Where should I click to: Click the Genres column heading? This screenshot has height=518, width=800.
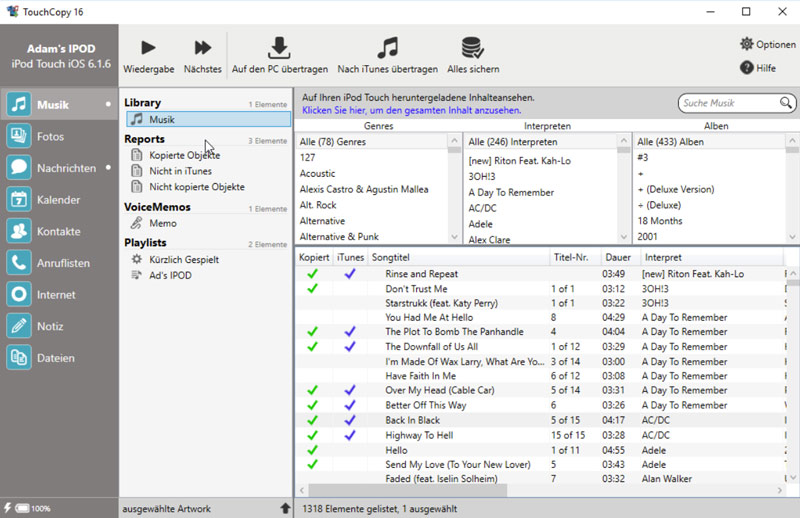point(379,126)
